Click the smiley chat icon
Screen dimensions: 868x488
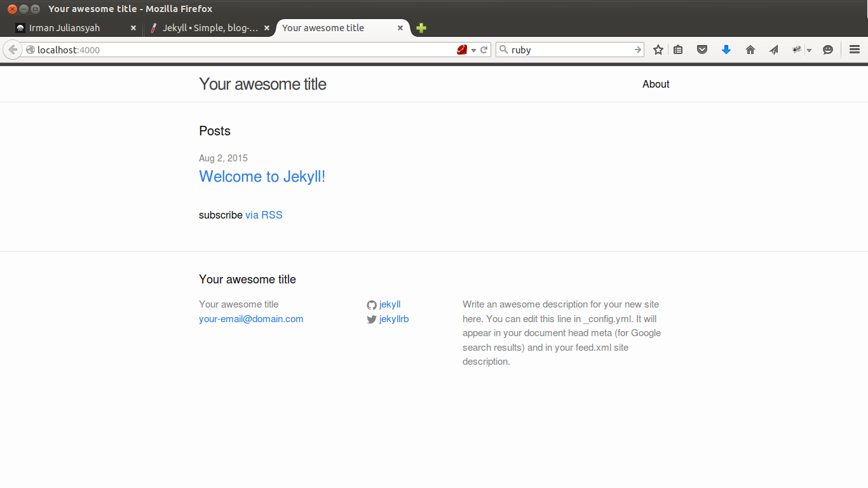click(828, 50)
